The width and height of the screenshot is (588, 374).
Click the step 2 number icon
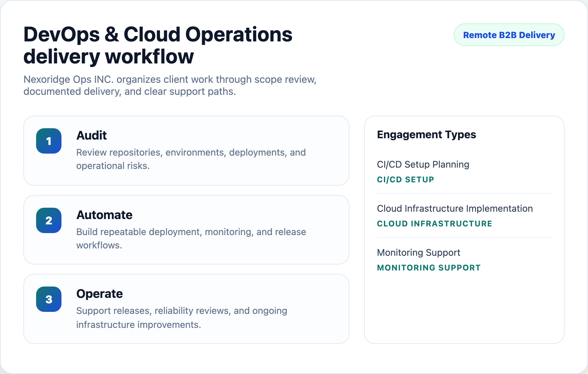click(x=49, y=220)
